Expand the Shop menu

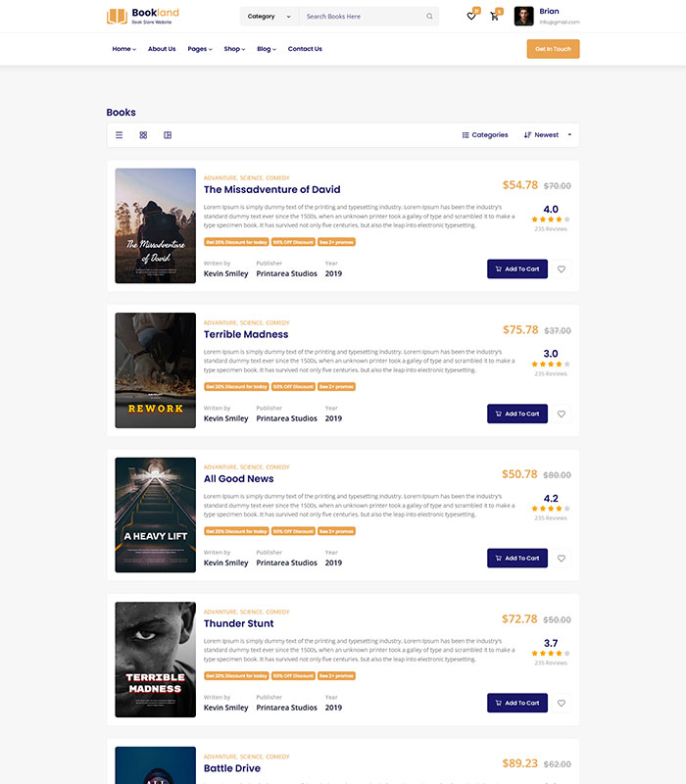coord(234,49)
